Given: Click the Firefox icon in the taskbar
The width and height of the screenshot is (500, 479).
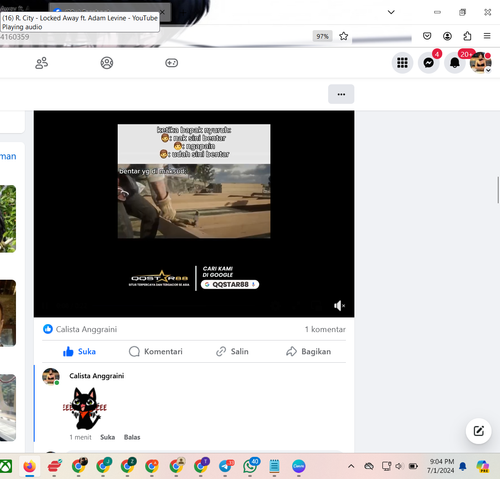Looking at the screenshot, I should (x=30, y=466).
